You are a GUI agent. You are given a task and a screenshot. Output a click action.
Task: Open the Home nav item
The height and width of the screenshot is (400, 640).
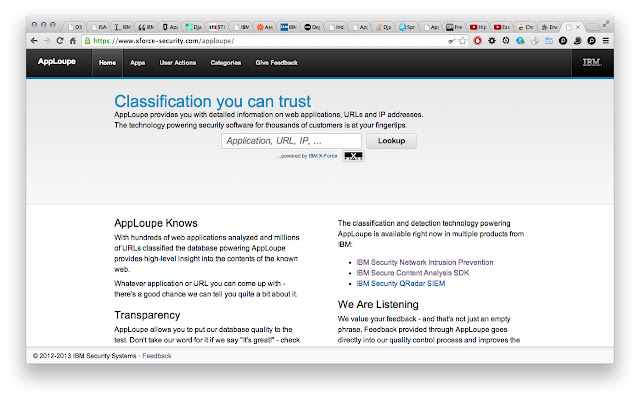click(x=107, y=62)
